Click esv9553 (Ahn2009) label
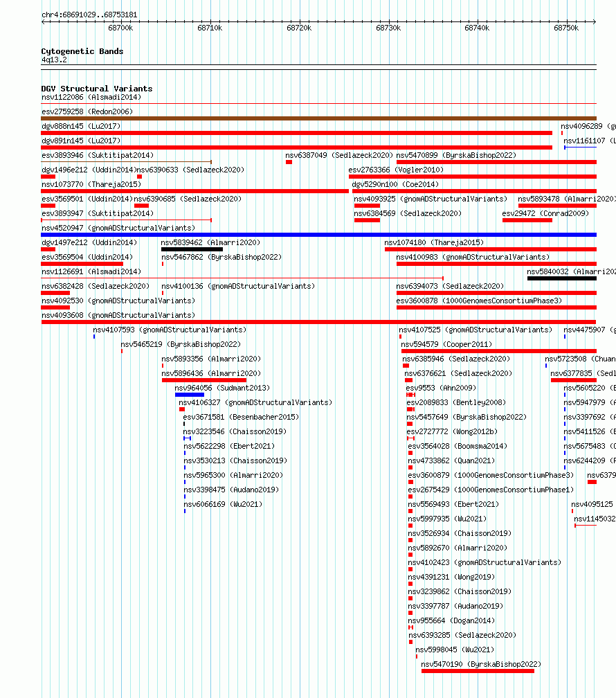The height and width of the screenshot is (698, 616). click(x=441, y=388)
